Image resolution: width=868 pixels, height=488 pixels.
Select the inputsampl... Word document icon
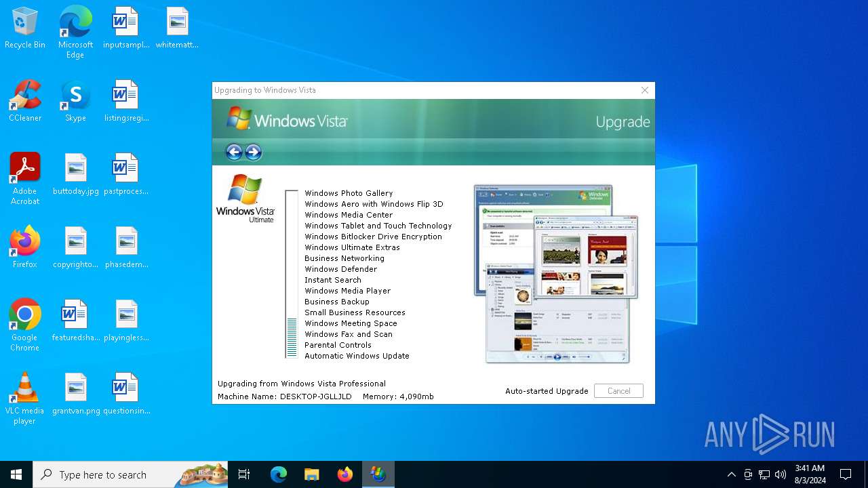pos(125,28)
